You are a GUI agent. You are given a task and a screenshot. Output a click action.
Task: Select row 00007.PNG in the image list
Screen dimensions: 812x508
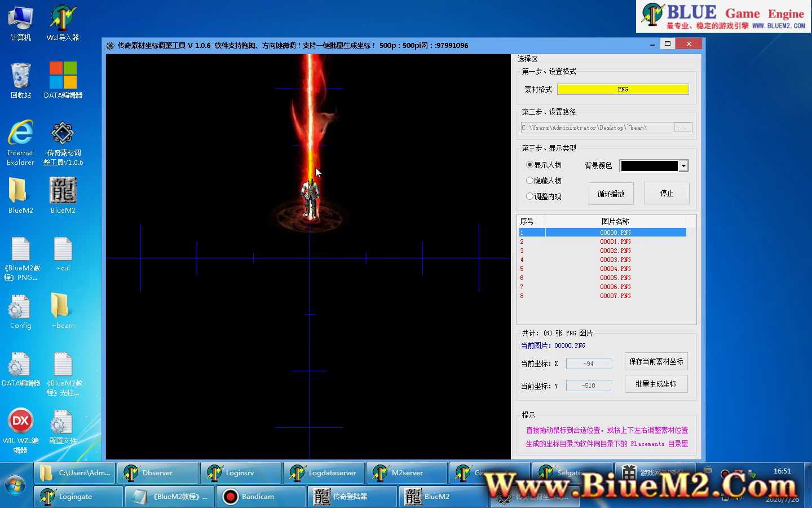602,296
